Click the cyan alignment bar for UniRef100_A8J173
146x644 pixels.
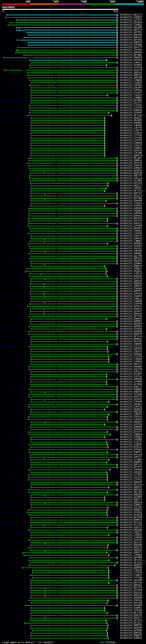click(x=62, y=15)
